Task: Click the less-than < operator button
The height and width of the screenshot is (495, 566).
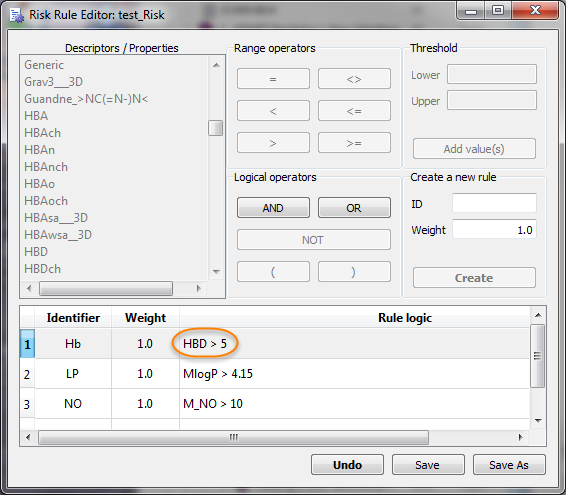Action: coord(273,111)
